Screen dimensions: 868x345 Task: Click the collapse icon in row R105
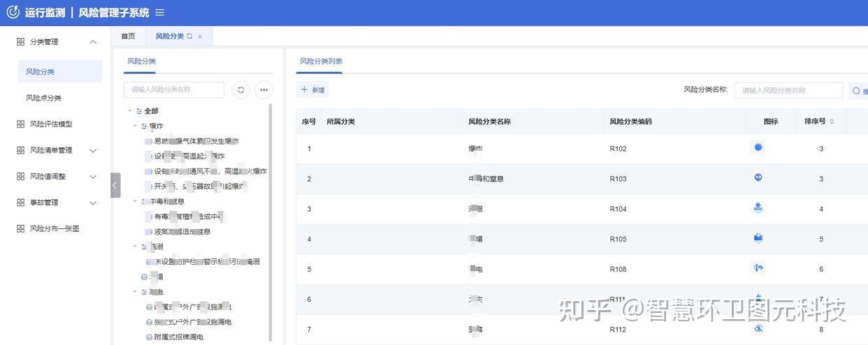click(758, 237)
